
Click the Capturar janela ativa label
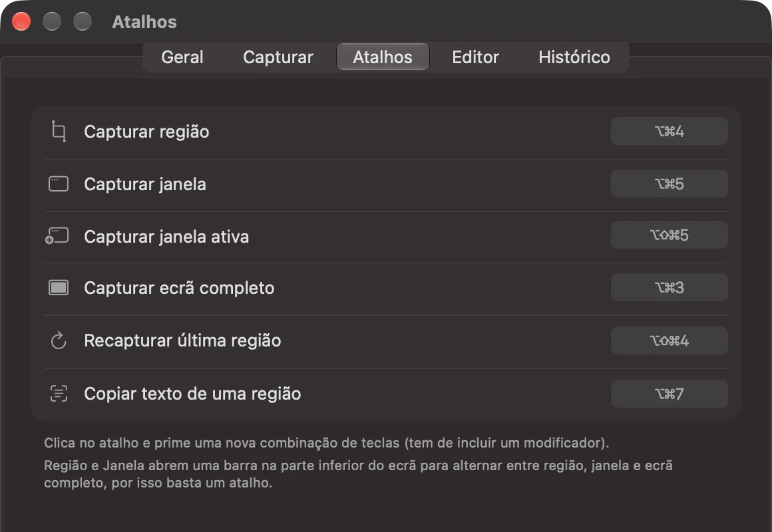coord(166,237)
